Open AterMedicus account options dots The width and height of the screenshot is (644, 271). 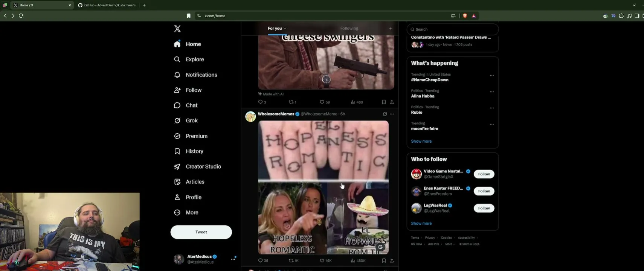[233, 259]
